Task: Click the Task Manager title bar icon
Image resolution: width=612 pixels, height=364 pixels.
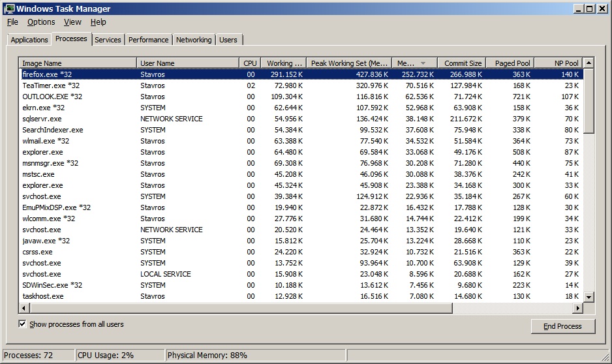Action: click(8, 8)
